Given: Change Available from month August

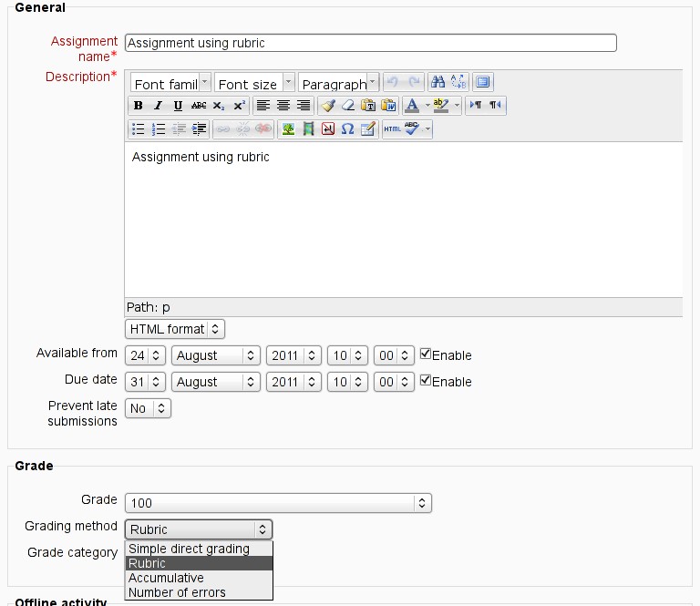Looking at the screenshot, I should (x=216, y=355).
